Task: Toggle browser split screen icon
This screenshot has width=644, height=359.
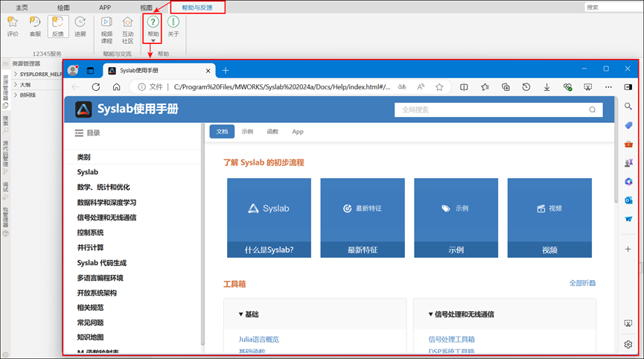Action: [464, 87]
